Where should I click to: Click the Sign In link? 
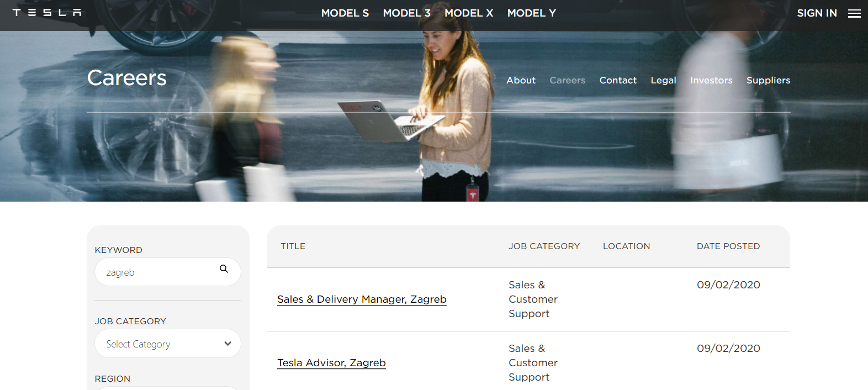817,13
